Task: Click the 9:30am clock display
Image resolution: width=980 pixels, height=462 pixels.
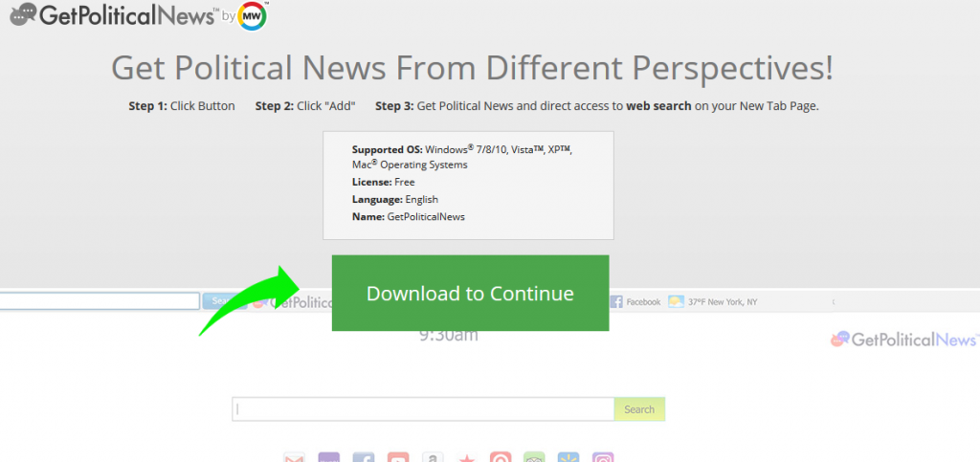Action: pyautogui.click(x=448, y=336)
